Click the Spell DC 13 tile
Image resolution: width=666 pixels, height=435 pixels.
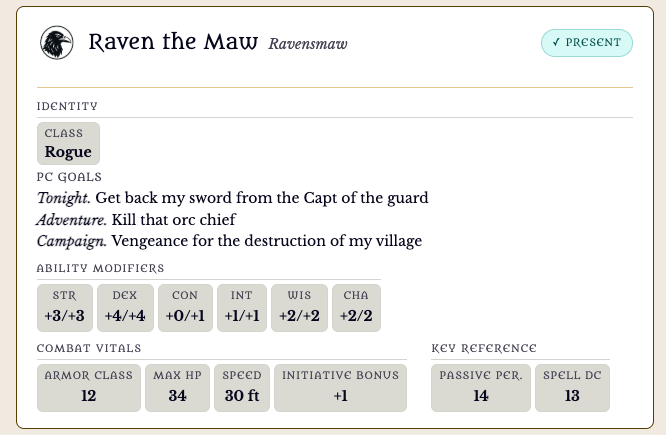pos(572,388)
